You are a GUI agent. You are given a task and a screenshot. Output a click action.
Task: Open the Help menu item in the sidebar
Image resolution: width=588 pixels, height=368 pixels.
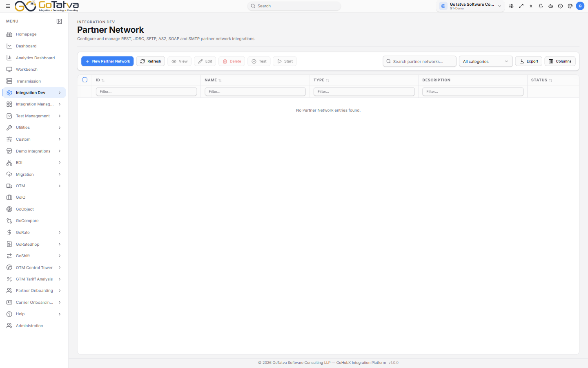tap(34, 314)
